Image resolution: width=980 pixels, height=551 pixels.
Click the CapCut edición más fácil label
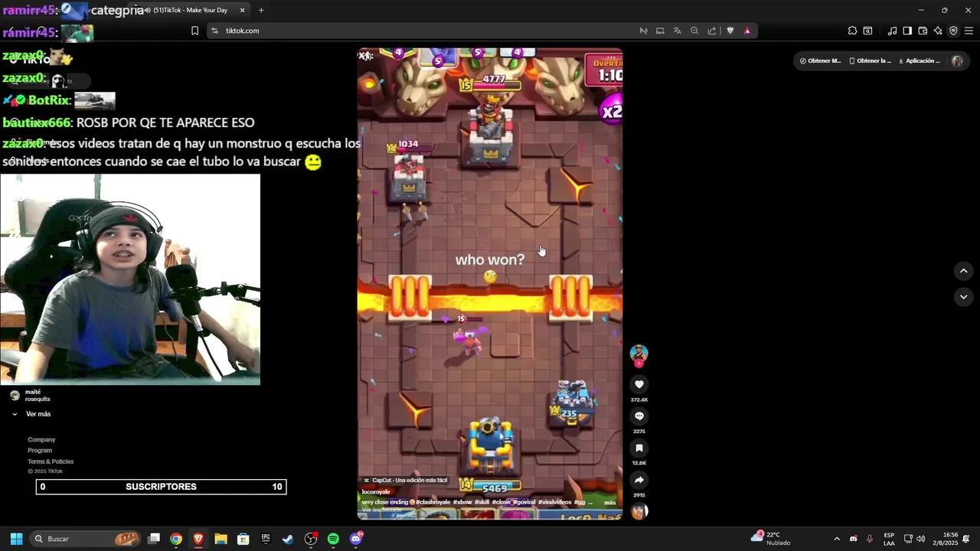click(405, 481)
